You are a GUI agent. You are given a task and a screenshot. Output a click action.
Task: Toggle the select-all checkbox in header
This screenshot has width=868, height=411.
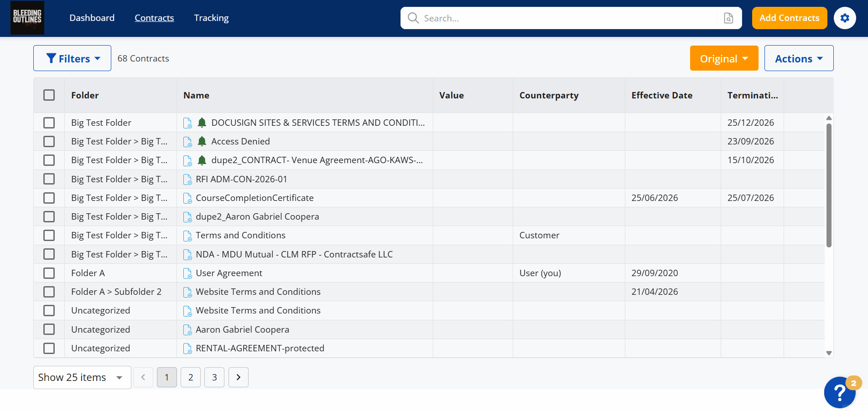point(49,95)
